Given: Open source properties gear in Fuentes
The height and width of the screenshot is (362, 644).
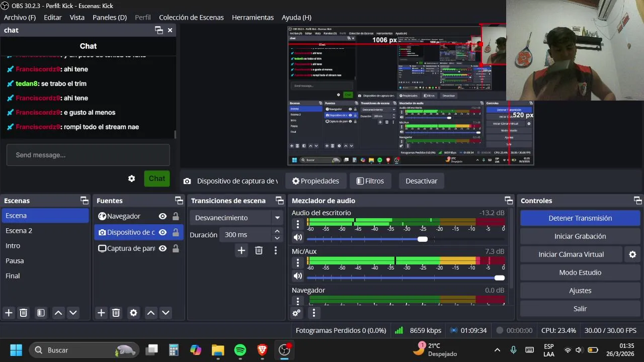Looking at the screenshot, I should pos(133,313).
